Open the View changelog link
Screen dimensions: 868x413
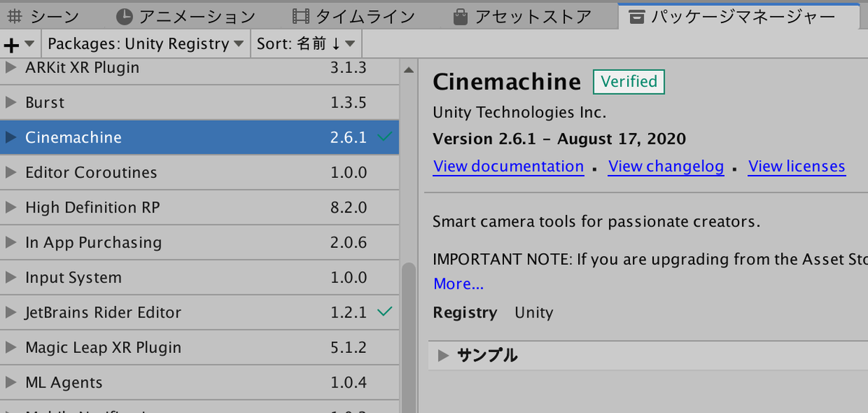[666, 166]
